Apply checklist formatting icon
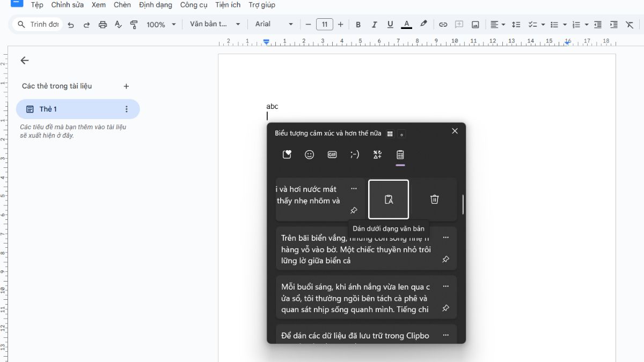The image size is (644, 362). click(532, 25)
